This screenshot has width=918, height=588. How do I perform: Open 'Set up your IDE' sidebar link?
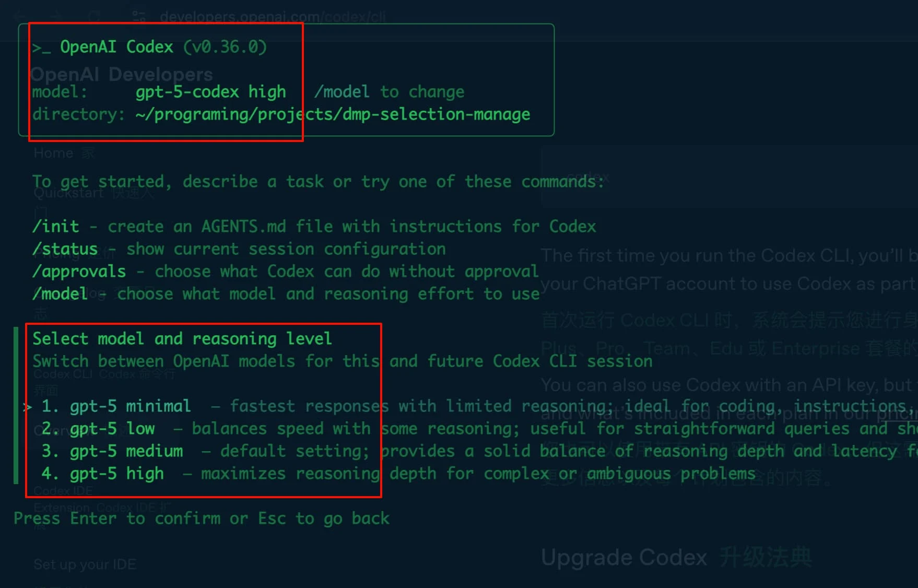pyautogui.click(x=85, y=565)
